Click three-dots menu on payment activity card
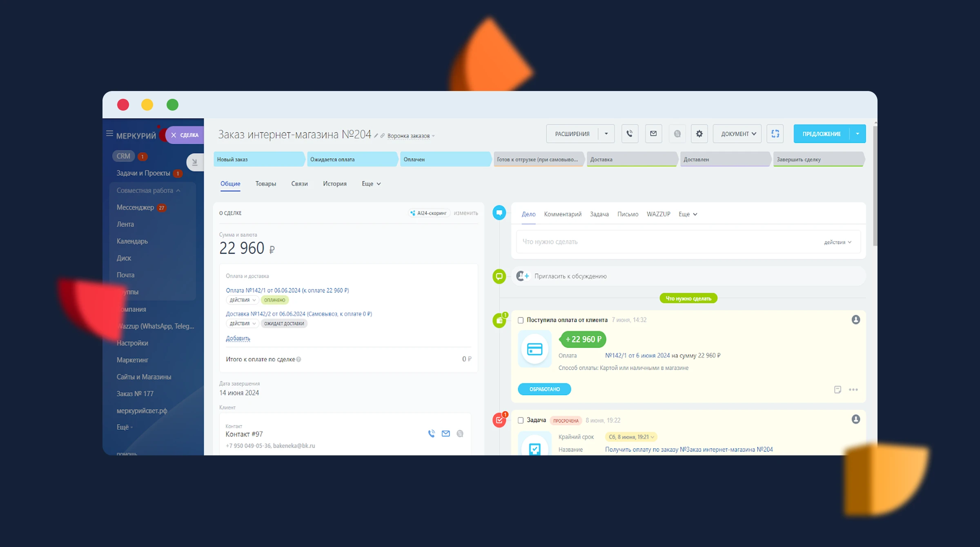Image resolution: width=980 pixels, height=547 pixels. (853, 390)
